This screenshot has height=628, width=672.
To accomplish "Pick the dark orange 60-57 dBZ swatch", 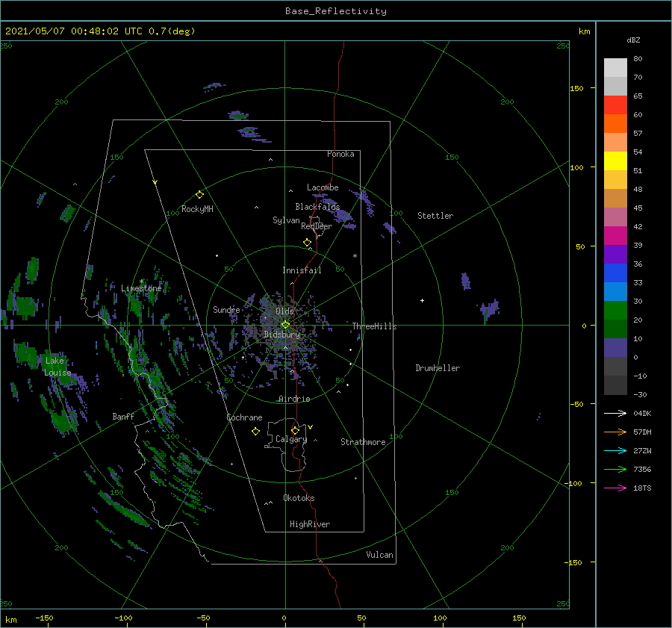I will [x=615, y=123].
